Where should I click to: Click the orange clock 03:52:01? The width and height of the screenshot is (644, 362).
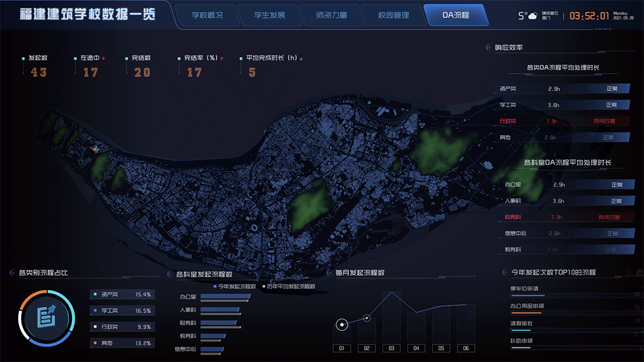(589, 16)
